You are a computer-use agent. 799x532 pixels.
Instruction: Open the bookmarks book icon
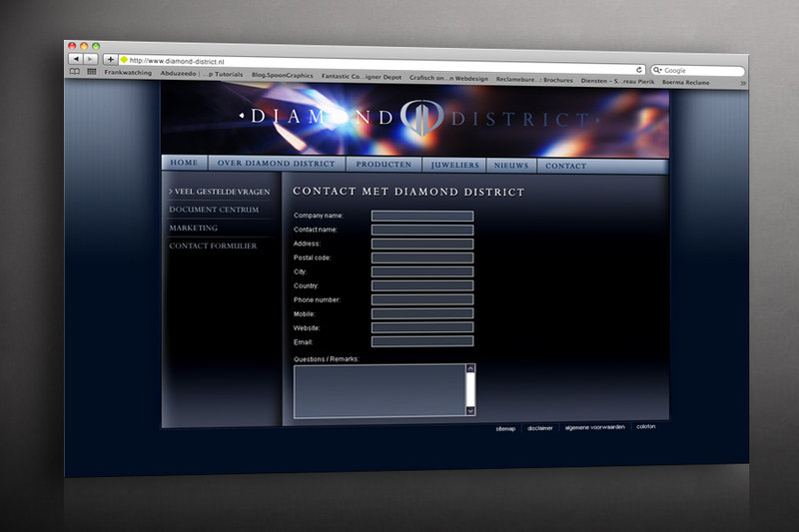[74, 71]
